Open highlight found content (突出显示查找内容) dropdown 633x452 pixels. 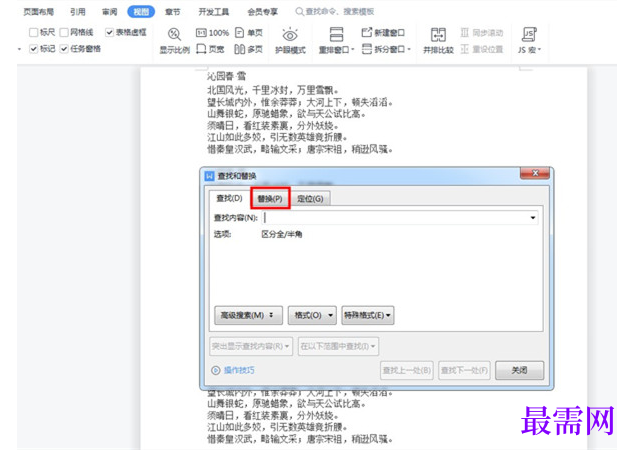pos(251,346)
